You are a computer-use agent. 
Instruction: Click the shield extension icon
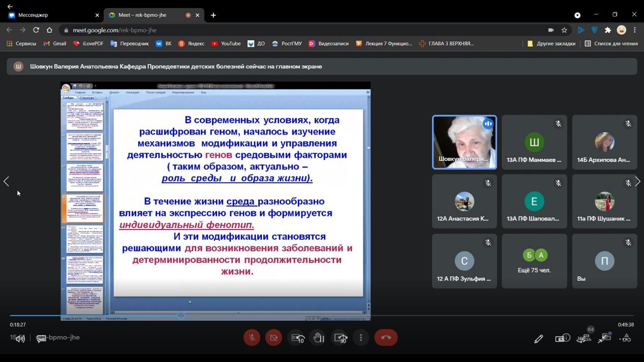(x=594, y=30)
